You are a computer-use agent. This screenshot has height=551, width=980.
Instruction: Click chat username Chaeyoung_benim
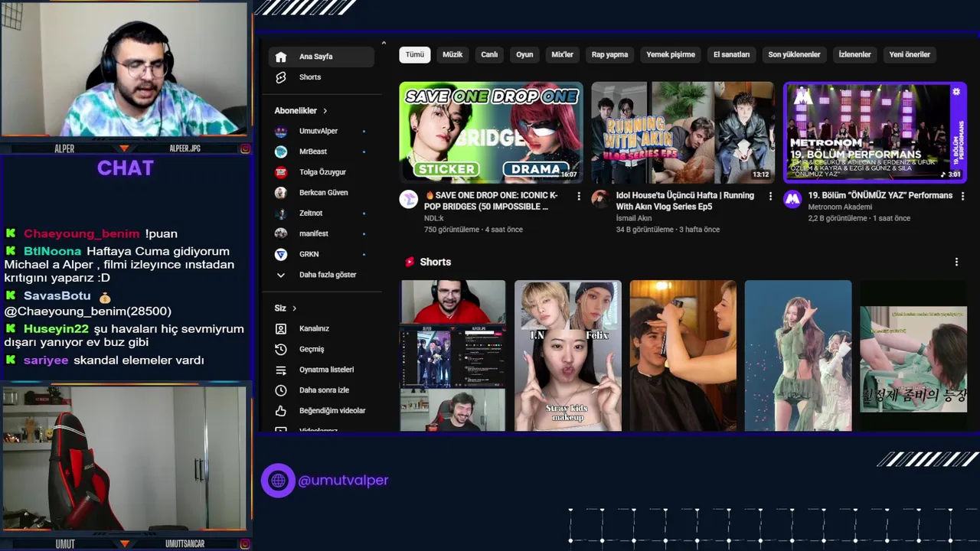[x=82, y=233]
